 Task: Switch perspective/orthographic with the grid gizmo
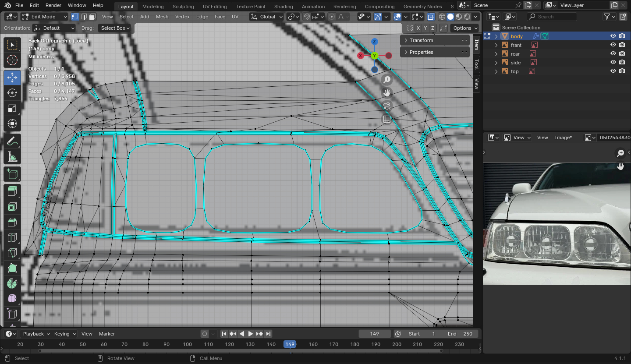387,119
